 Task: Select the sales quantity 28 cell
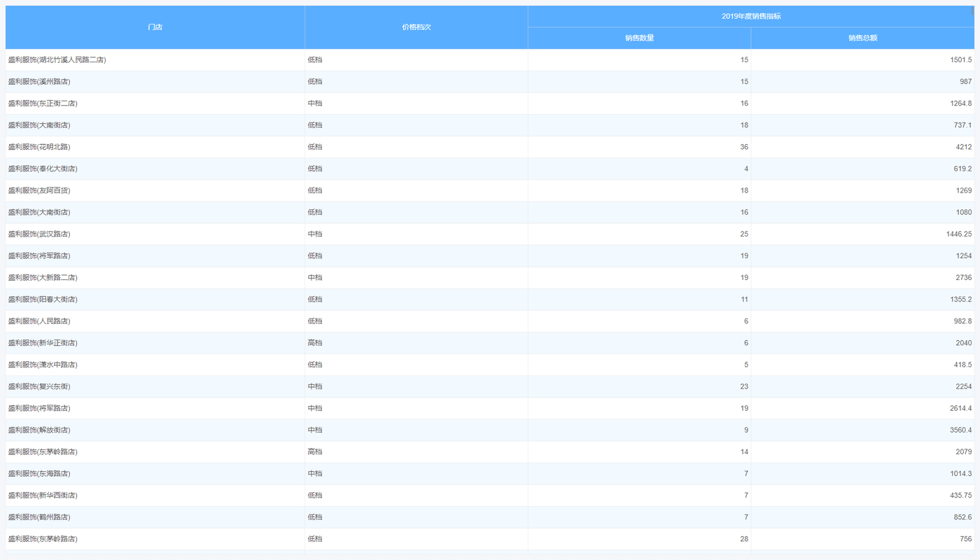744,539
